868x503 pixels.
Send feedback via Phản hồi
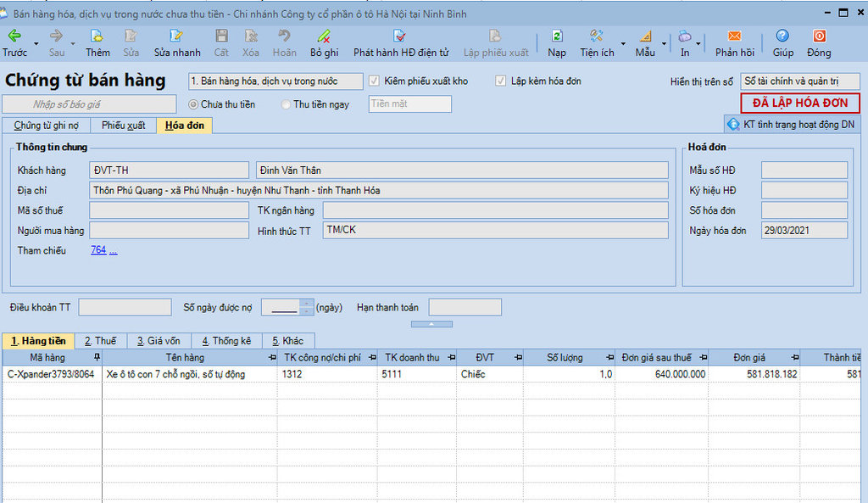pos(735,43)
